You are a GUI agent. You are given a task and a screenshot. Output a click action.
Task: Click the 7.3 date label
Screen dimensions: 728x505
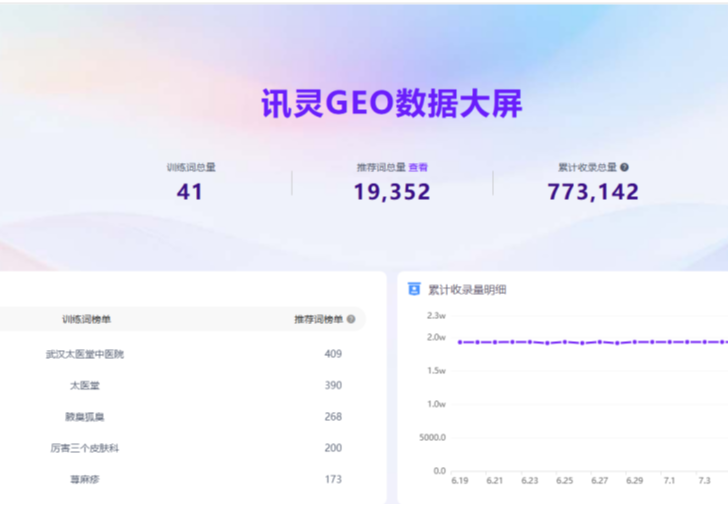click(704, 480)
